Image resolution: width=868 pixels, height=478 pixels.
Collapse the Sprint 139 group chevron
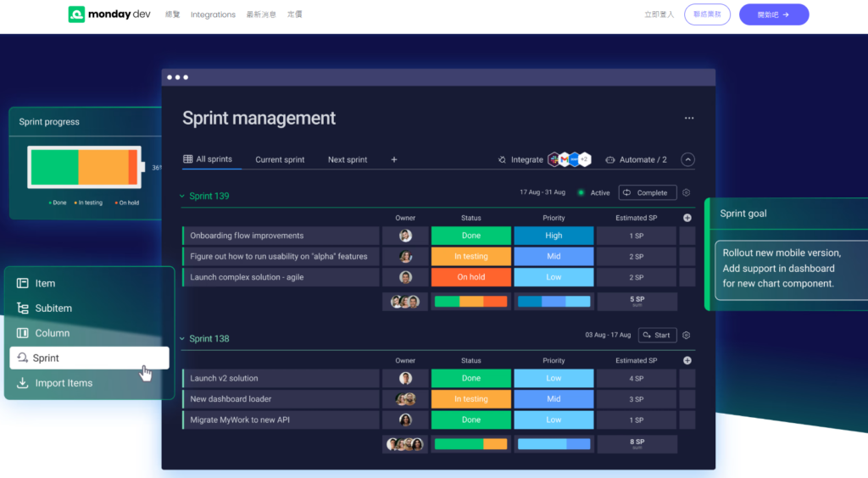click(182, 196)
